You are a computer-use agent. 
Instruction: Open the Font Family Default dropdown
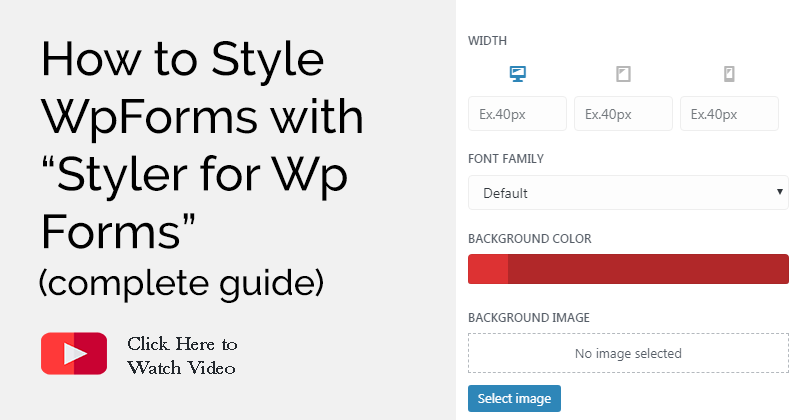coord(628,192)
